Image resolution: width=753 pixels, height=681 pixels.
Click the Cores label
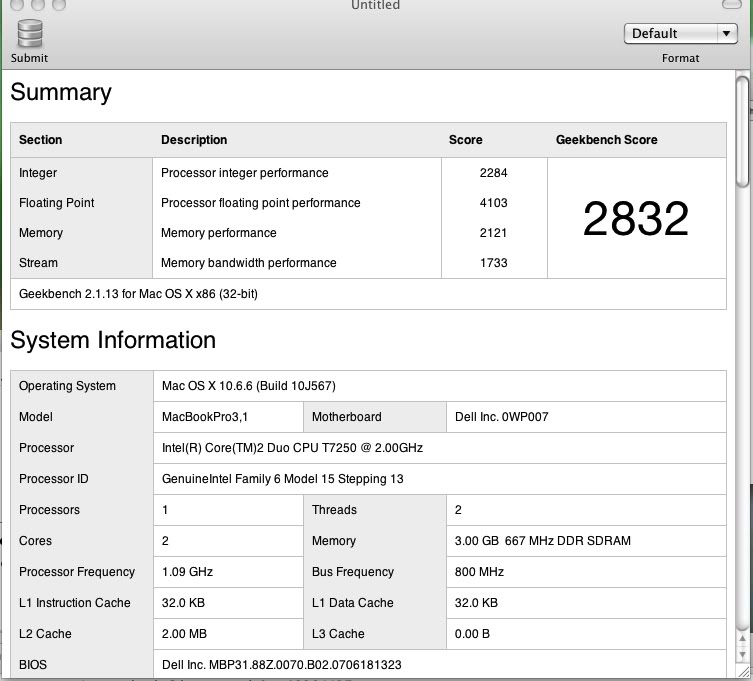coord(35,541)
